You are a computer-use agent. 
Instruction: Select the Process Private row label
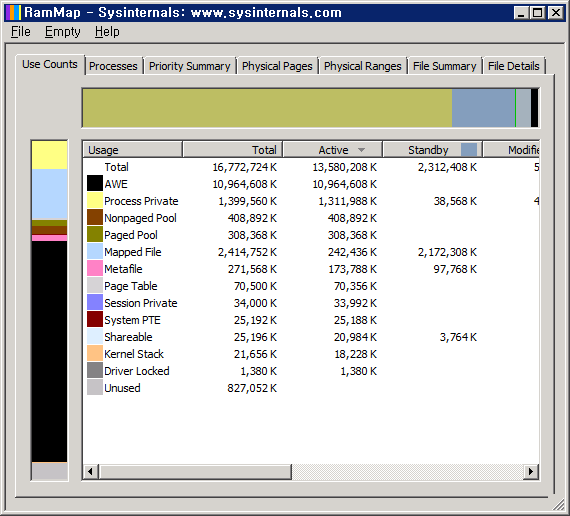coord(141,201)
